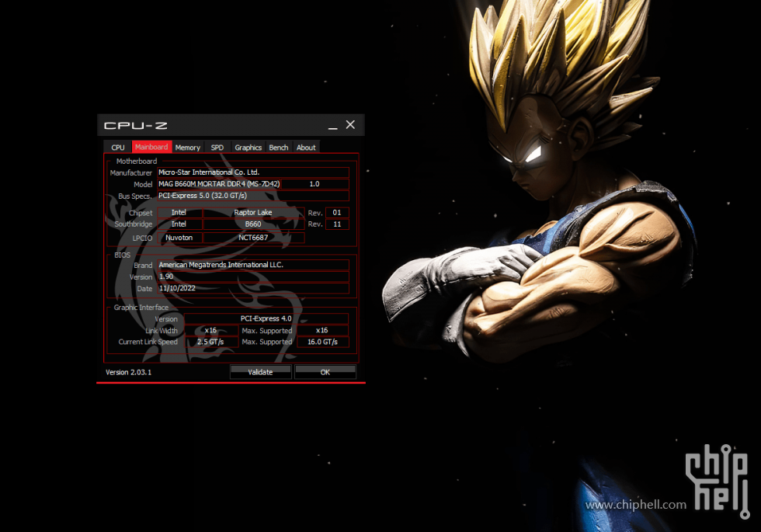761x532 pixels.
Task: Confirm with the OK button
Action: click(325, 372)
